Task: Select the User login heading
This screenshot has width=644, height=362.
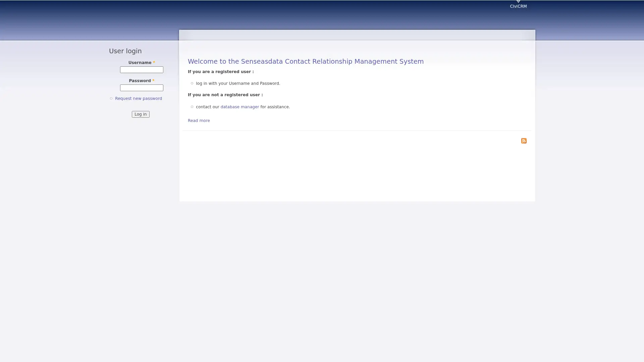Action: [125, 51]
